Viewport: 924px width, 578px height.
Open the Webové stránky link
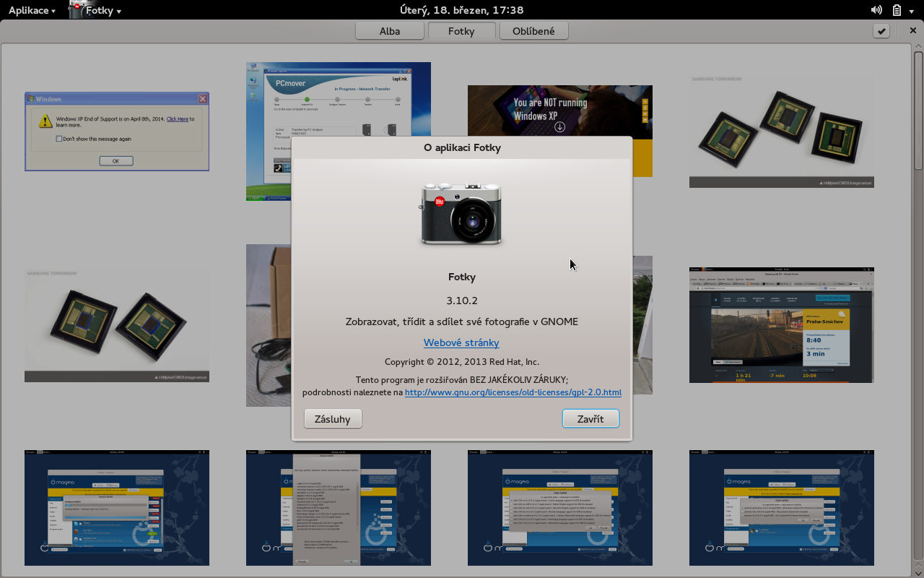click(461, 342)
